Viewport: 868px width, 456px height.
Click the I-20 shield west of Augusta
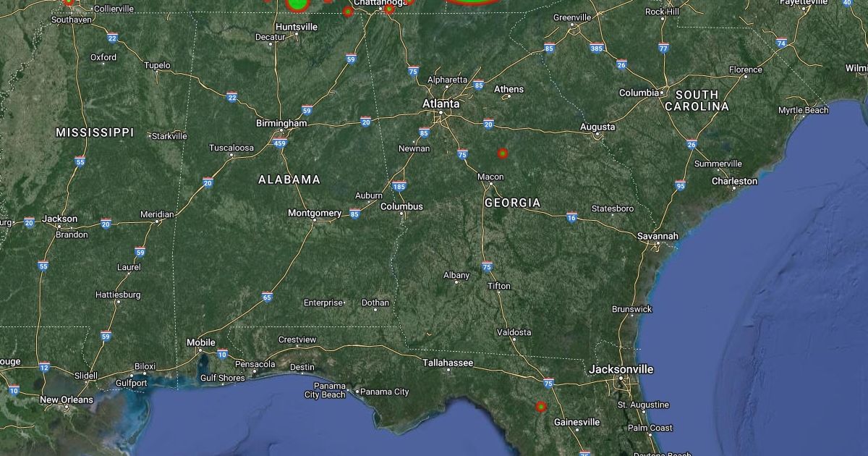pos(488,124)
